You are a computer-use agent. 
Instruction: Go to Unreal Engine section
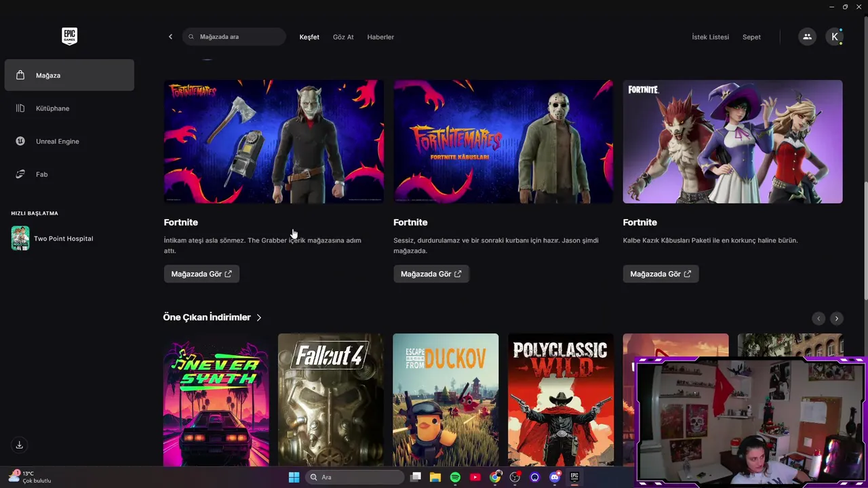tap(69, 141)
